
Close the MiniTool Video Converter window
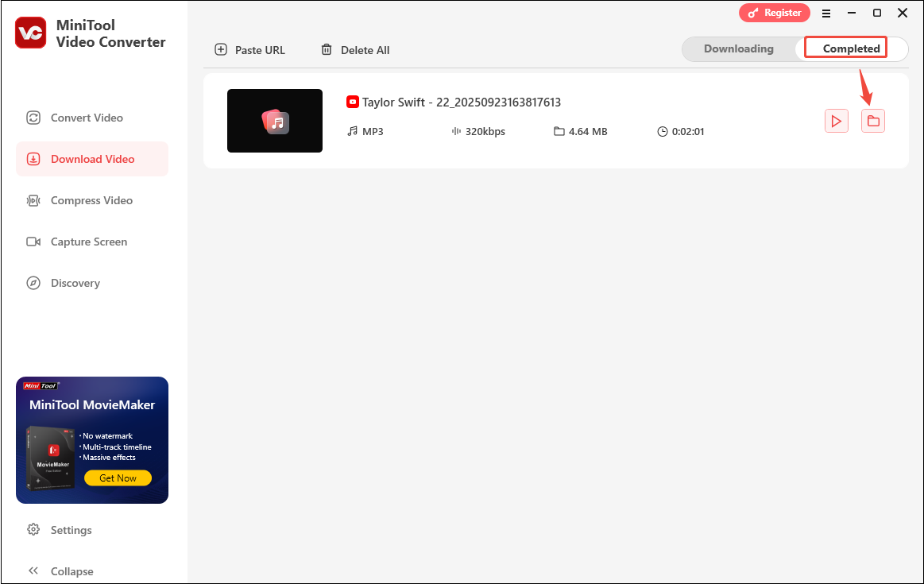903,13
